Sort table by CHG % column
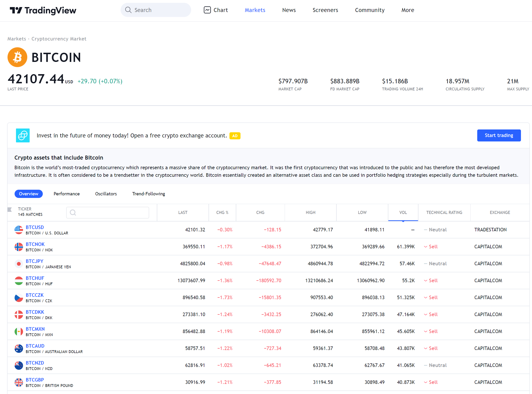532x394 pixels. pyautogui.click(x=222, y=213)
